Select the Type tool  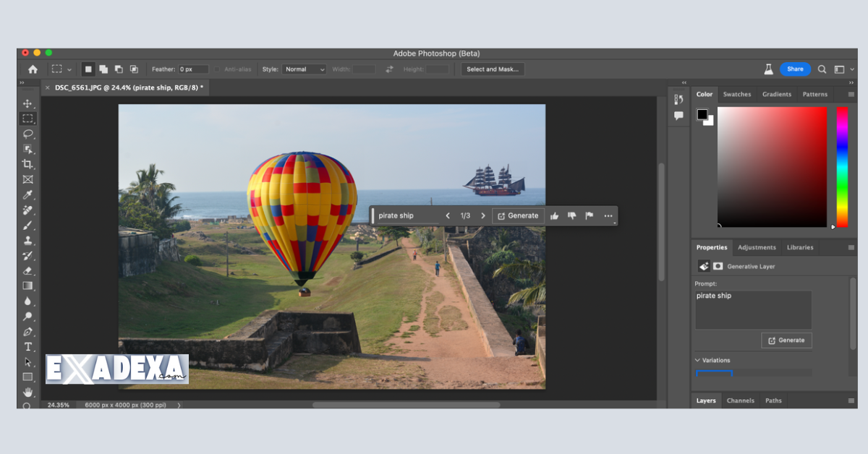pos(28,347)
